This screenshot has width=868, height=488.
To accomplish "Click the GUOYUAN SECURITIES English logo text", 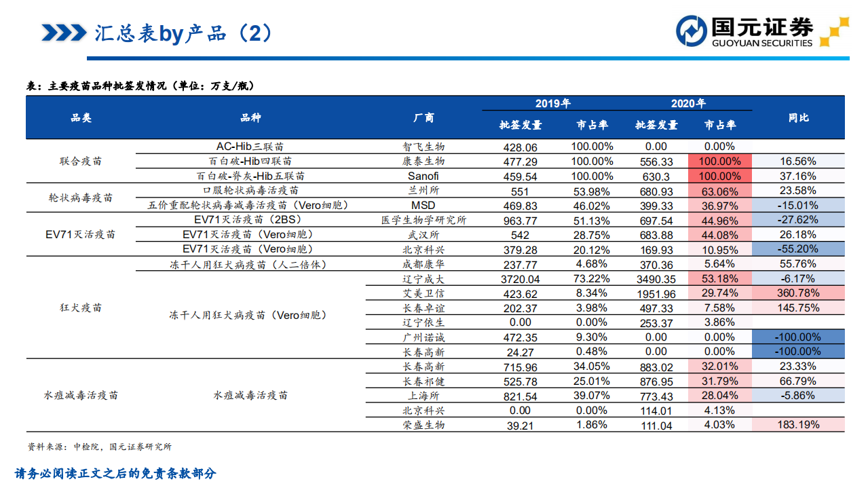I will click(x=761, y=43).
